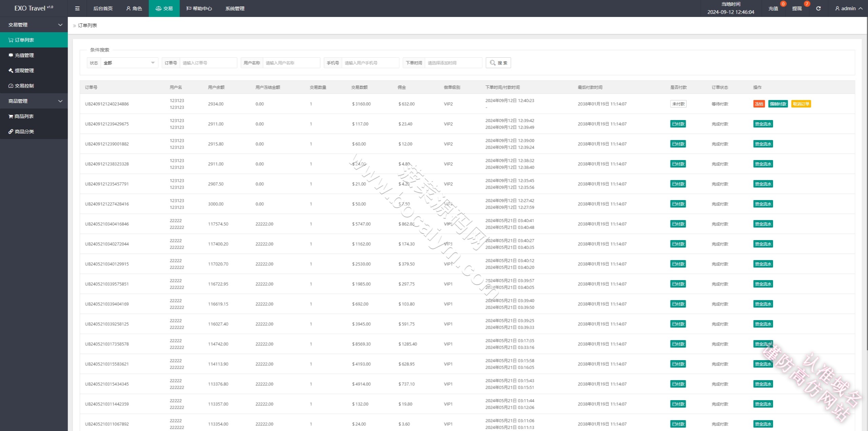Open 商品分类 in the sidebar
The image size is (868, 431).
click(34, 132)
